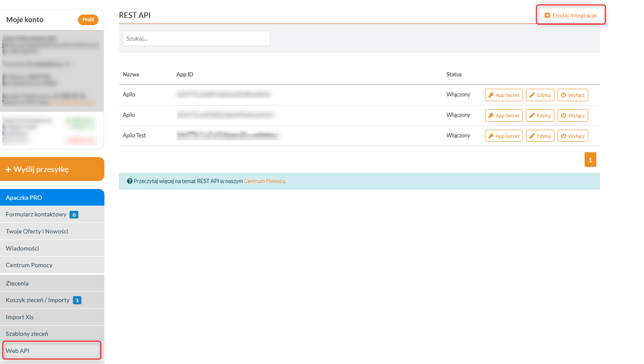Click App Secret key icon for first Apilo
644x364 pixels.
[491, 95]
